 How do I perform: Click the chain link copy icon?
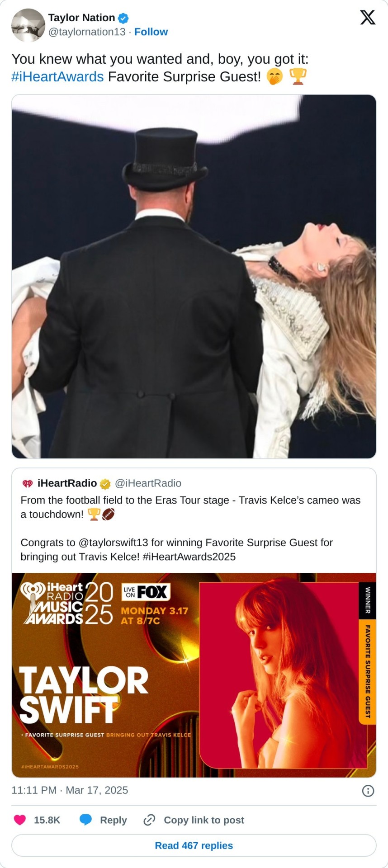pos(149,820)
